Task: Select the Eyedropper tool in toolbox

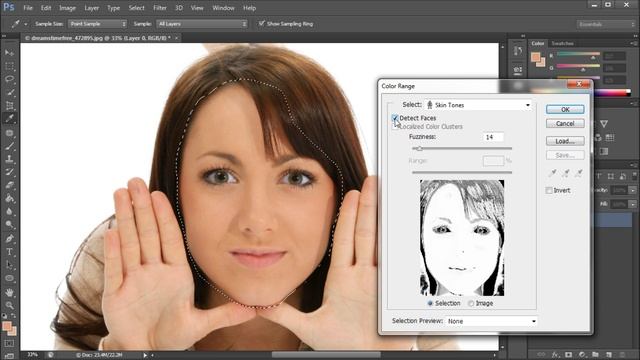Action: 9,119
